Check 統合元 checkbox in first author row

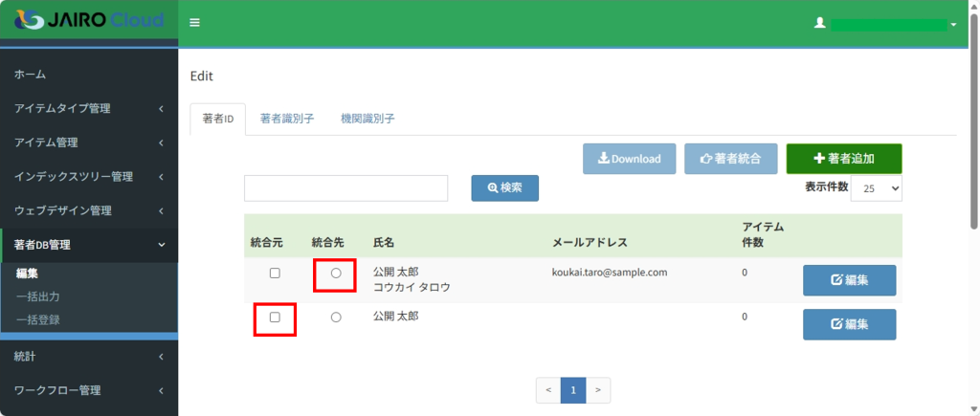click(275, 273)
